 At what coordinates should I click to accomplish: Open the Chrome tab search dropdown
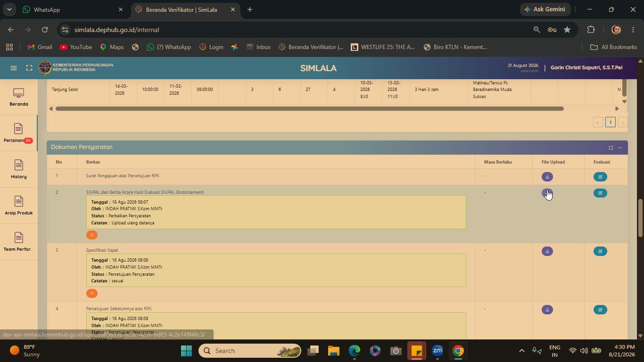click(9, 9)
